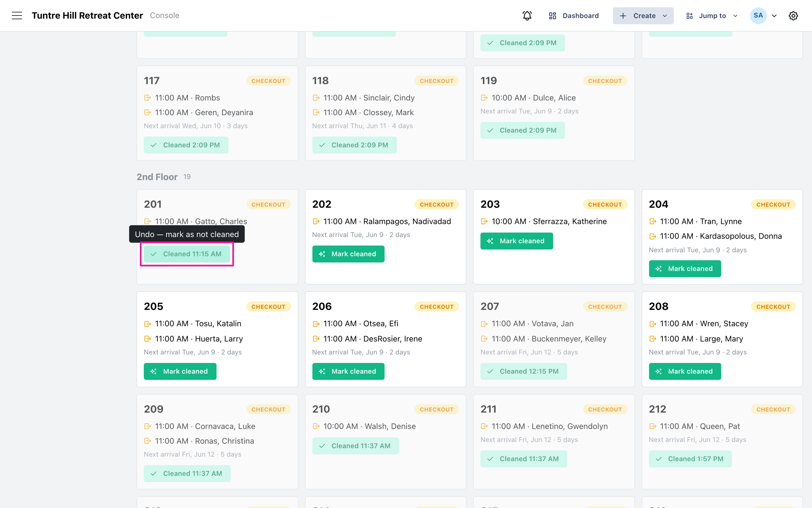Screen dimensions: 812x508
Task: Click checkout icon beside Lenetino, Gwendolyn
Action: coord(484,426)
